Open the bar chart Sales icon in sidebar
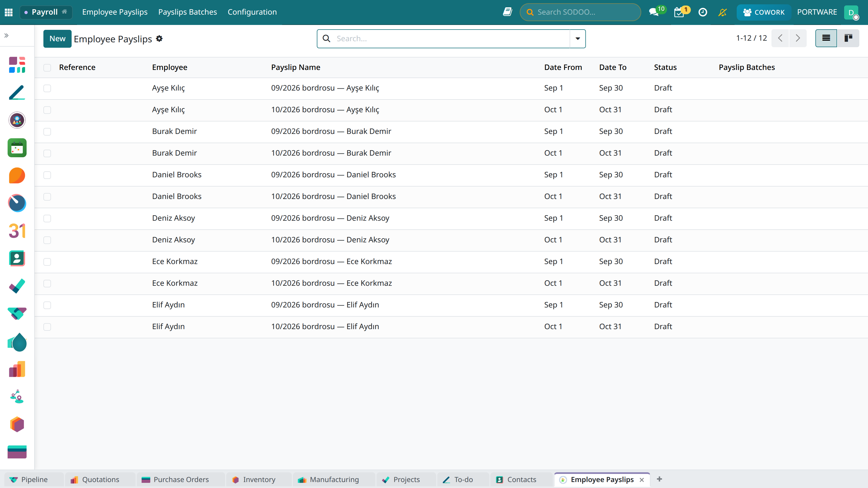 17,369
